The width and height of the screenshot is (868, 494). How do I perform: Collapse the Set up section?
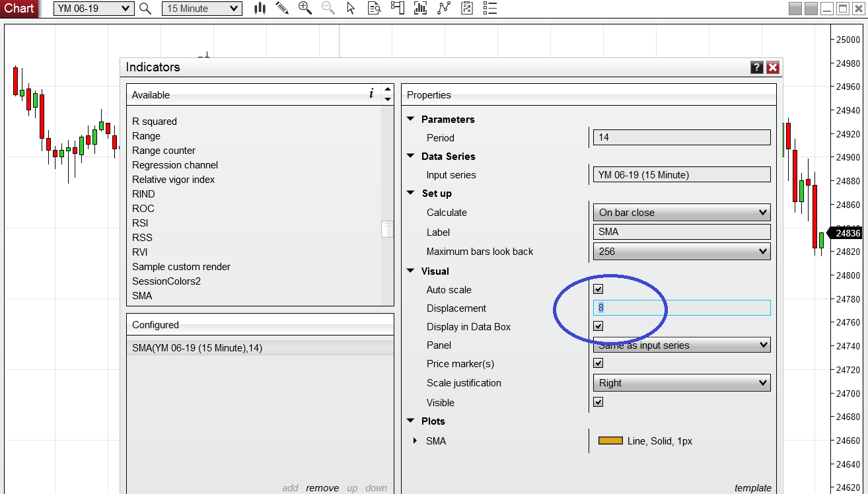(x=410, y=193)
